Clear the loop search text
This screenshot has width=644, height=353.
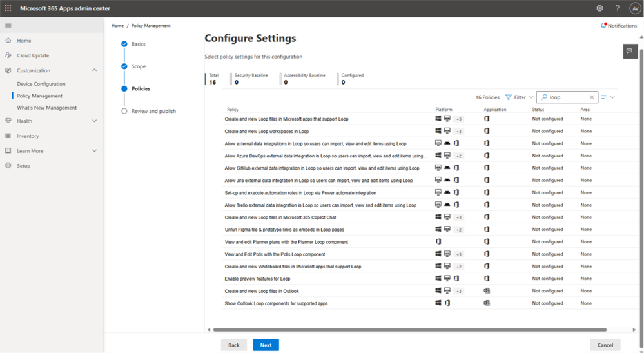592,97
